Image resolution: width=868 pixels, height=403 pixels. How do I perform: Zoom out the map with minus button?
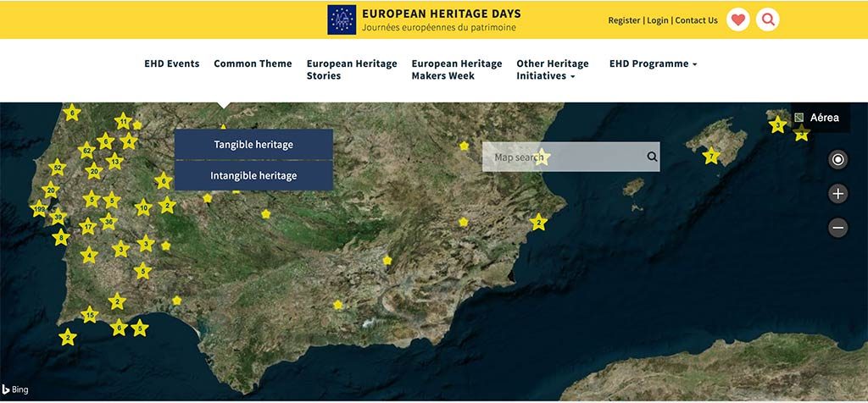837,227
